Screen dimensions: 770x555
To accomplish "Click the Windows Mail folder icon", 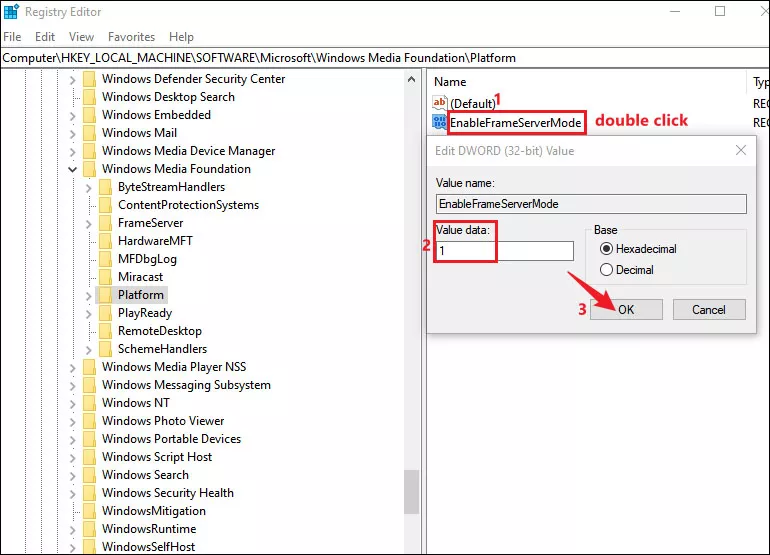I will click(x=89, y=133).
